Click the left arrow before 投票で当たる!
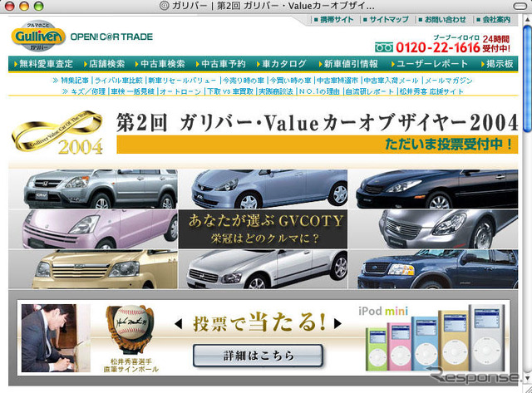 tap(179, 324)
